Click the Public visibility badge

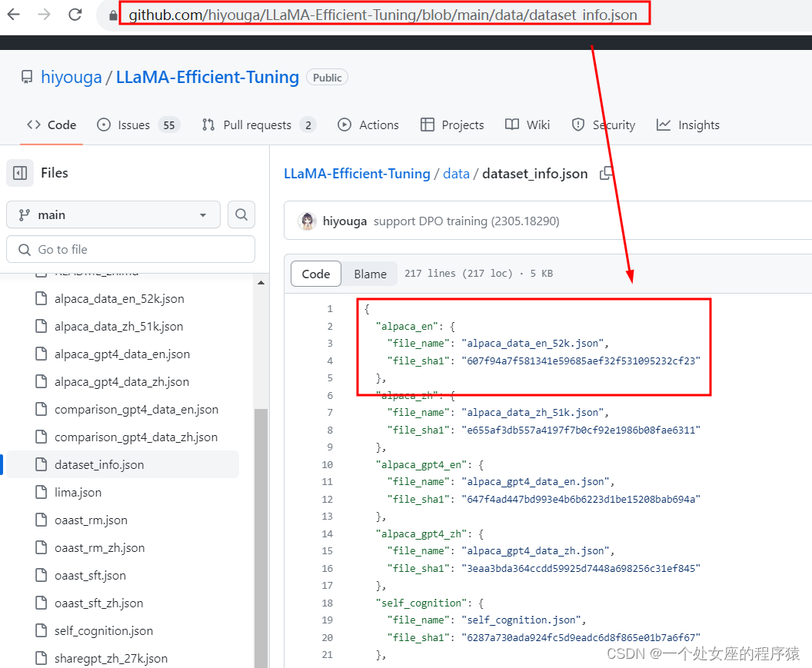tap(328, 78)
